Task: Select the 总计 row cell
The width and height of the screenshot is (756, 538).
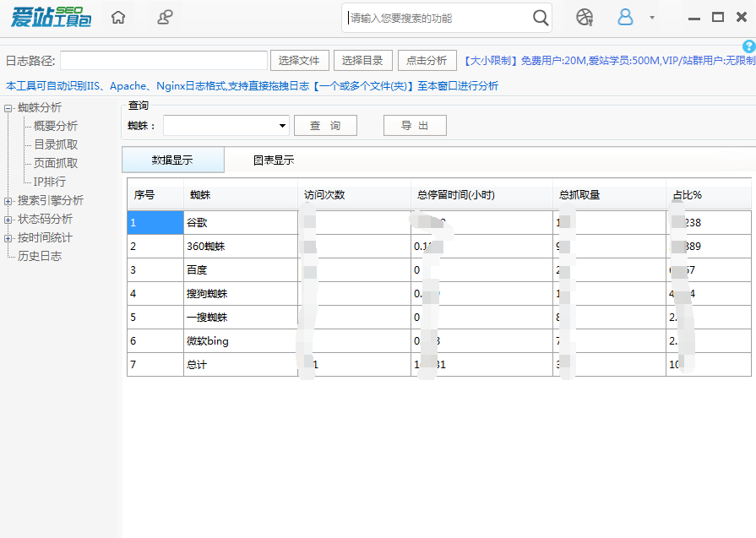Action: click(241, 365)
